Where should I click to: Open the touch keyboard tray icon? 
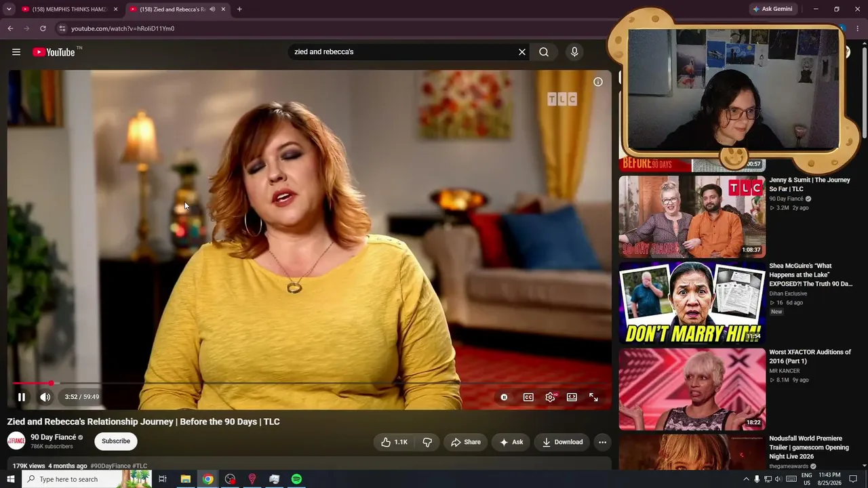(x=791, y=479)
